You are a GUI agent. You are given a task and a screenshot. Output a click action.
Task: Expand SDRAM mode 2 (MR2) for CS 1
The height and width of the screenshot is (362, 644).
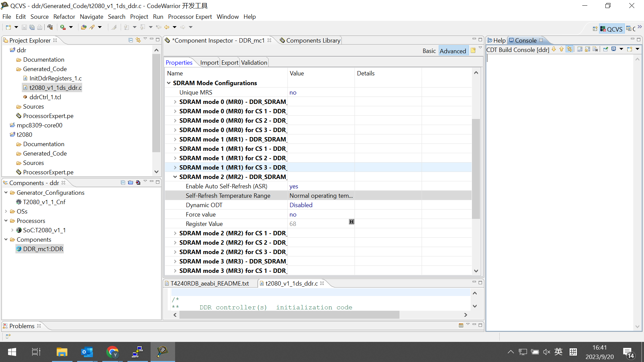175,233
